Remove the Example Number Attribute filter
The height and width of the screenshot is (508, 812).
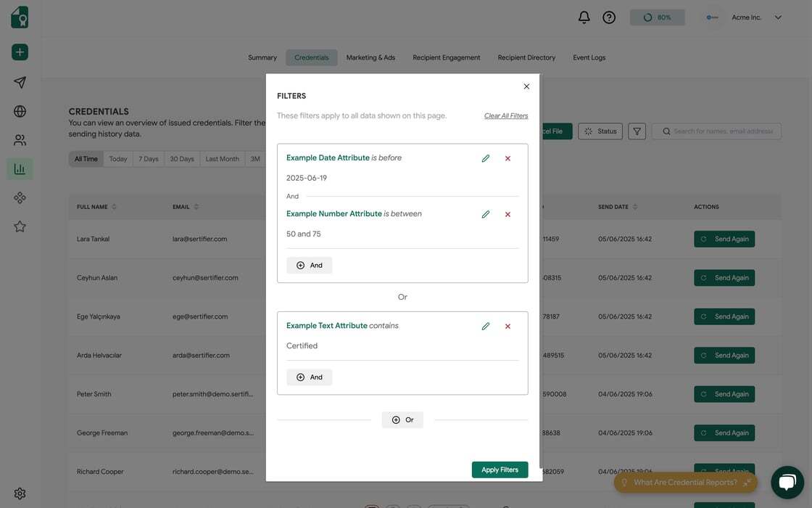(507, 214)
